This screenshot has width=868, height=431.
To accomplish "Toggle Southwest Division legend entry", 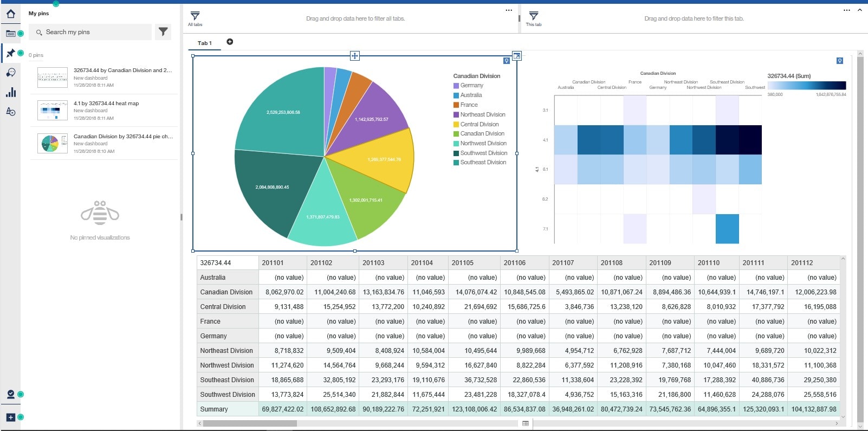I will [x=483, y=153].
